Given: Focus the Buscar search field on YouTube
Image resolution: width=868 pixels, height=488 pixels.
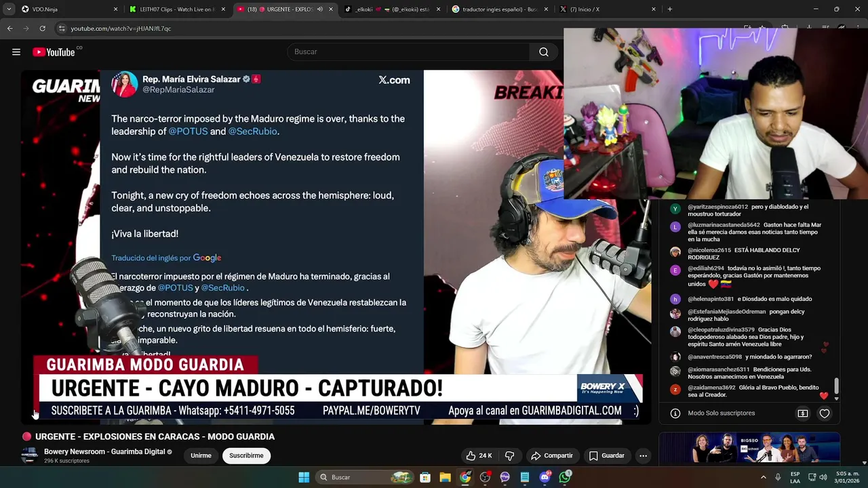Looking at the screenshot, I should click(x=408, y=52).
